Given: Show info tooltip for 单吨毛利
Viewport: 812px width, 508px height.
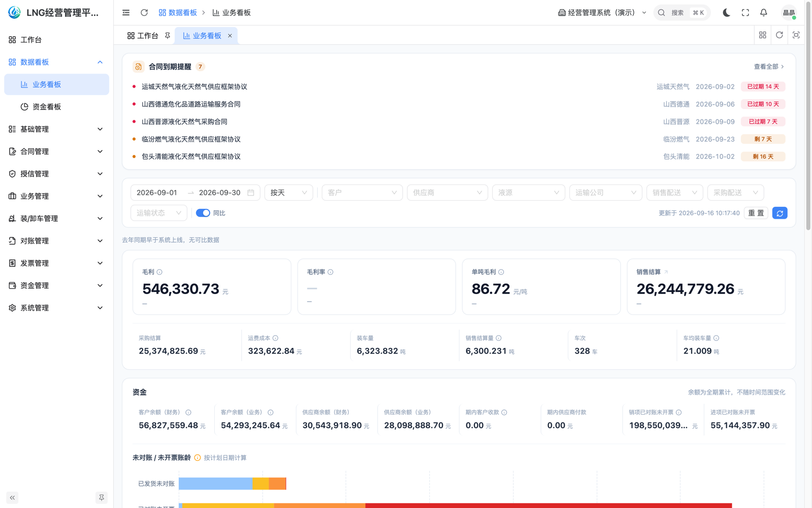Looking at the screenshot, I should click(501, 272).
